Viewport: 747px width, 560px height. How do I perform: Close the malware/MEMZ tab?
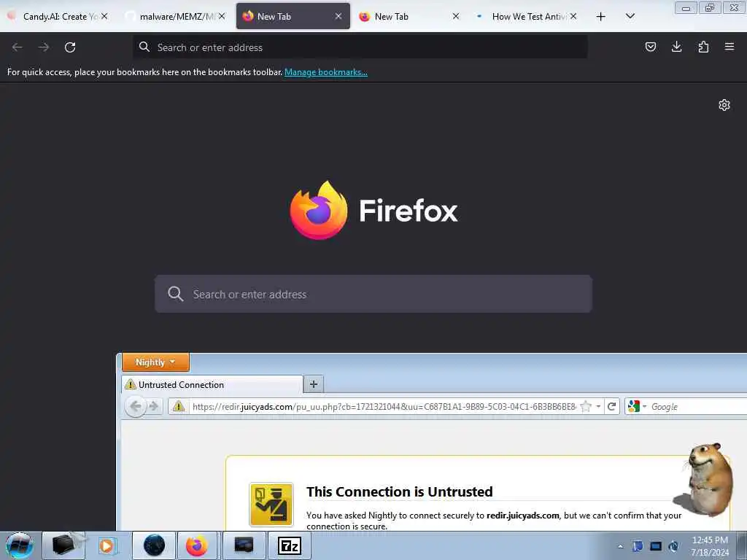coord(222,16)
